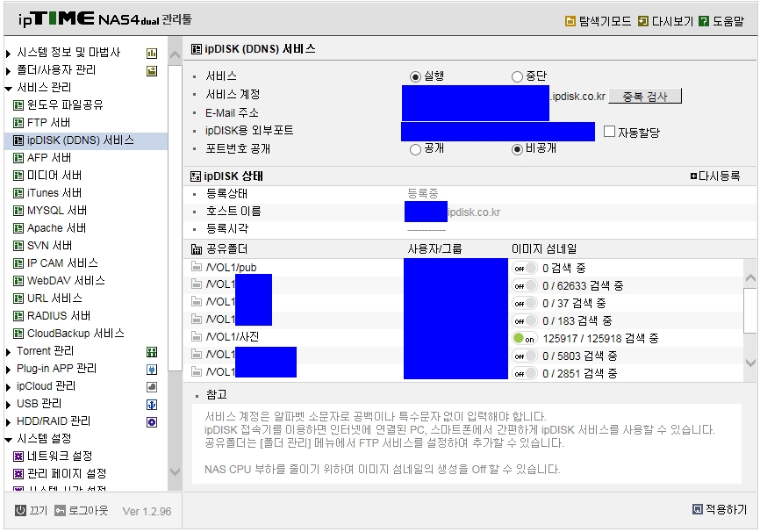Click the 로그아웃 link
The image size is (760, 532).
coord(89,510)
